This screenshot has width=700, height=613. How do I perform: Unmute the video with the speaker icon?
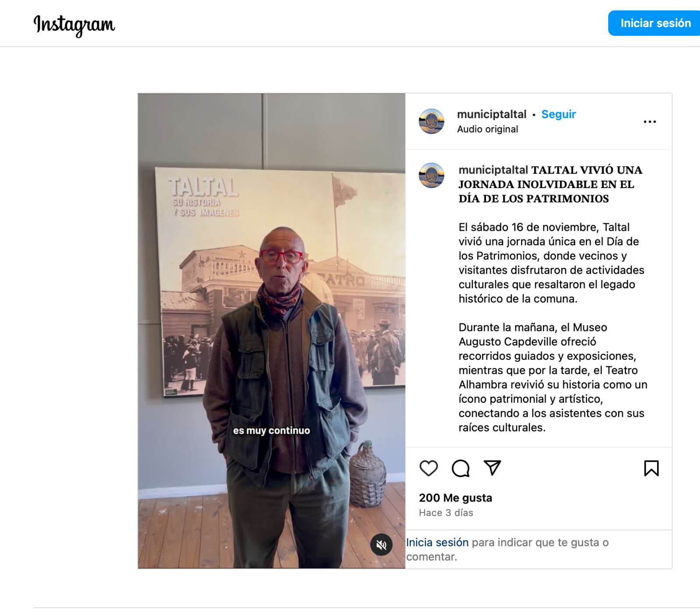pyautogui.click(x=381, y=545)
